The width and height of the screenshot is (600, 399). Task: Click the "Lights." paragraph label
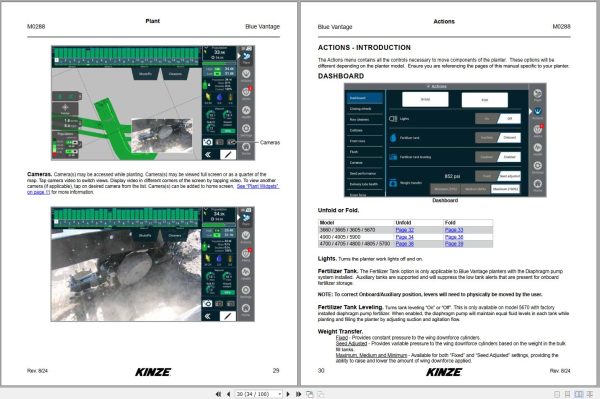327,259
